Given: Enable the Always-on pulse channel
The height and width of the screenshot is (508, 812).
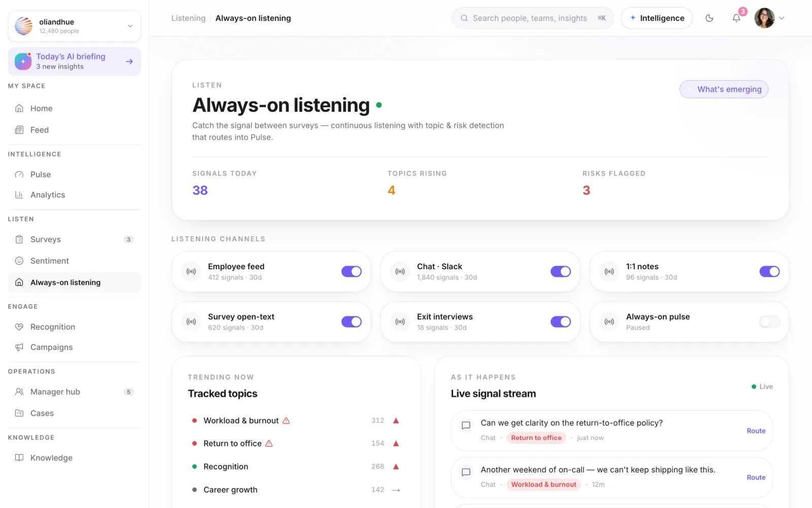Looking at the screenshot, I should pyautogui.click(x=769, y=322).
